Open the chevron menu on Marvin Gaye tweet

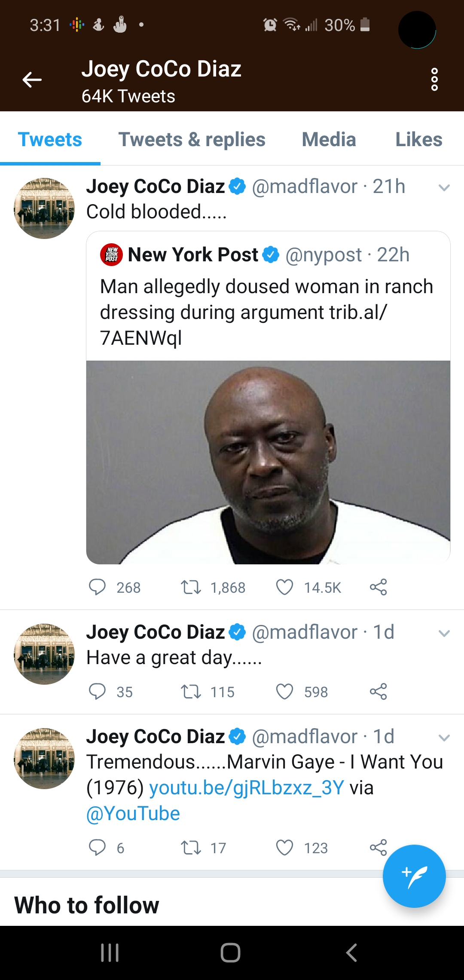[x=444, y=738]
